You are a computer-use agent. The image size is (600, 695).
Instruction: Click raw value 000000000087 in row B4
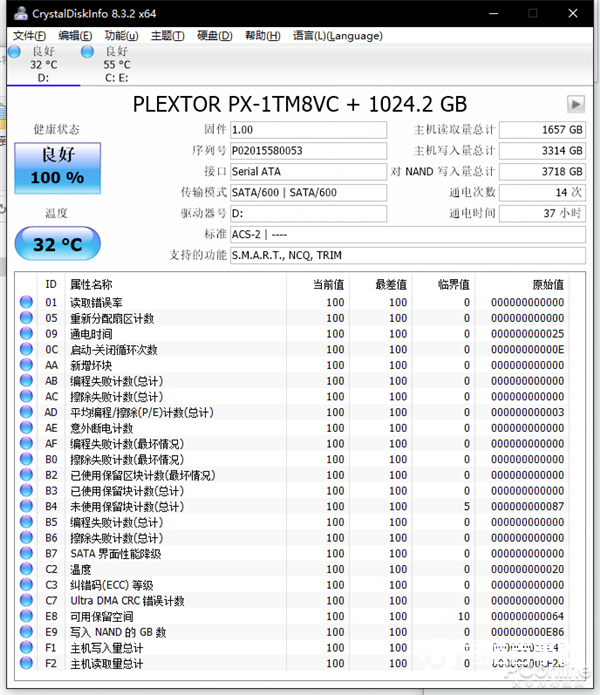pyautogui.click(x=527, y=506)
